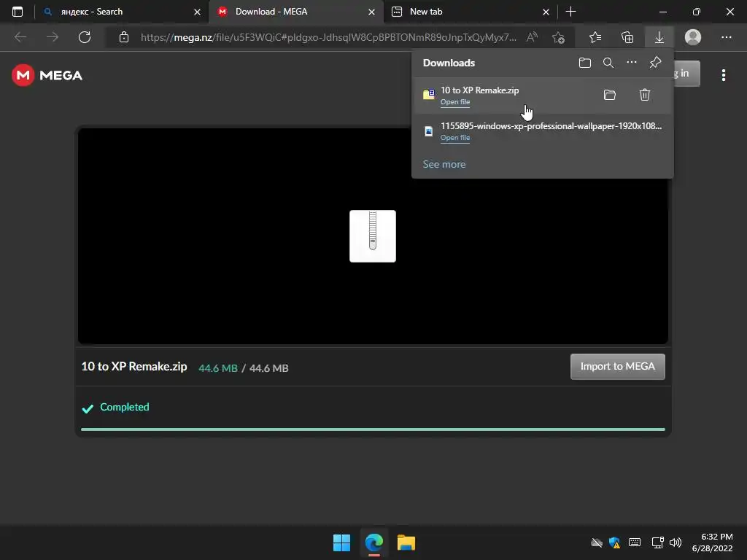Image resolution: width=747 pixels, height=560 pixels.
Task: Select 10 to XP Remake.zip download entry name
Action: [x=479, y=90]
